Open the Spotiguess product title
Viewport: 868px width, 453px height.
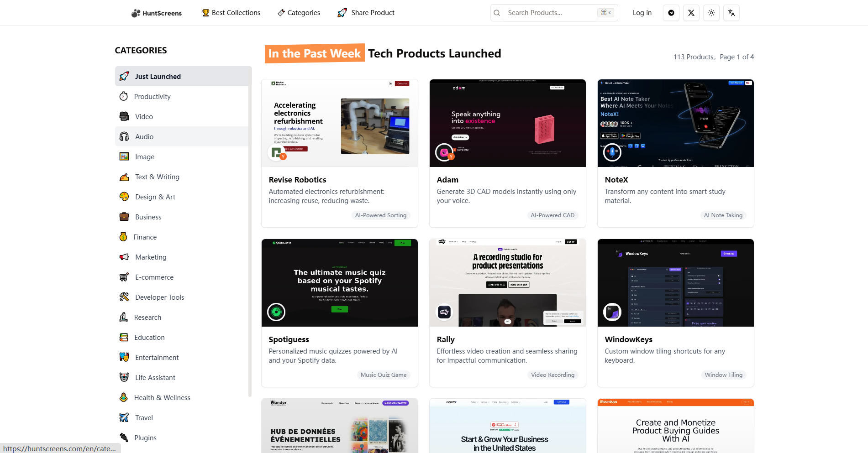289,339
